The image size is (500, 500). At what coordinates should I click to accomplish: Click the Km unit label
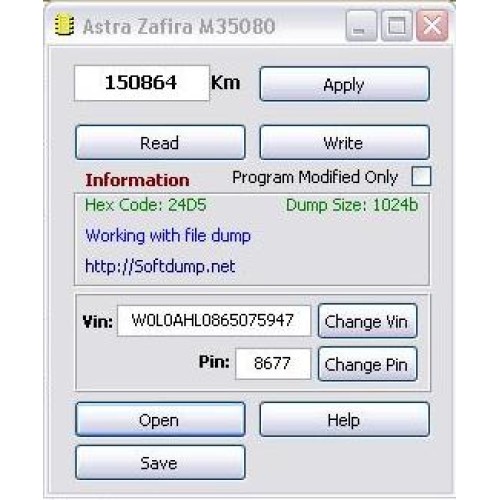[x=226, y=83]
